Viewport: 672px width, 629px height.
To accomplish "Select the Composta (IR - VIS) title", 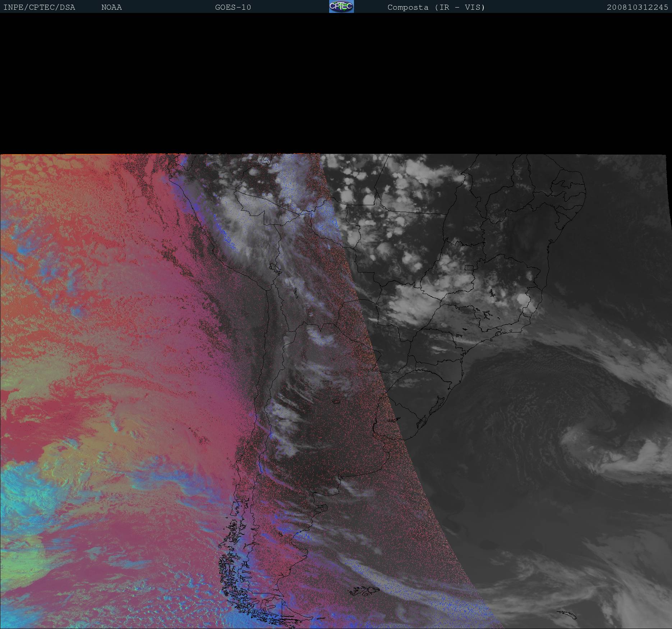I will click(436, 7).
